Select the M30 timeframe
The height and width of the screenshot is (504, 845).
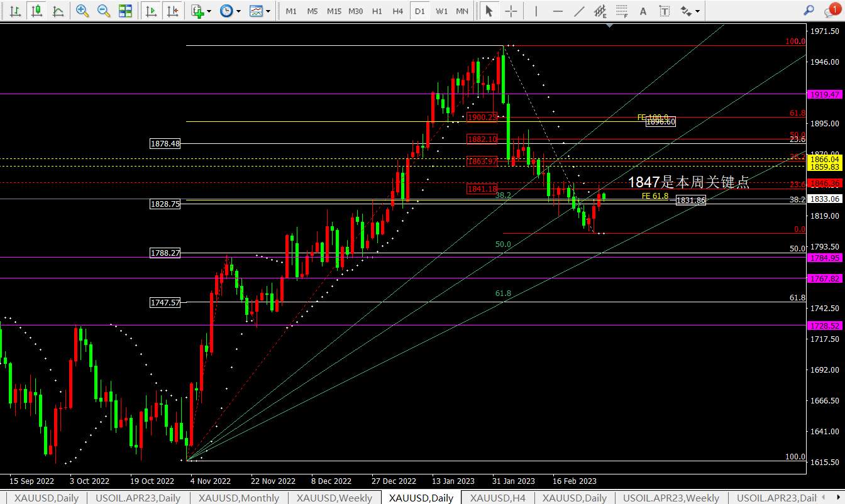click(356, 11)
